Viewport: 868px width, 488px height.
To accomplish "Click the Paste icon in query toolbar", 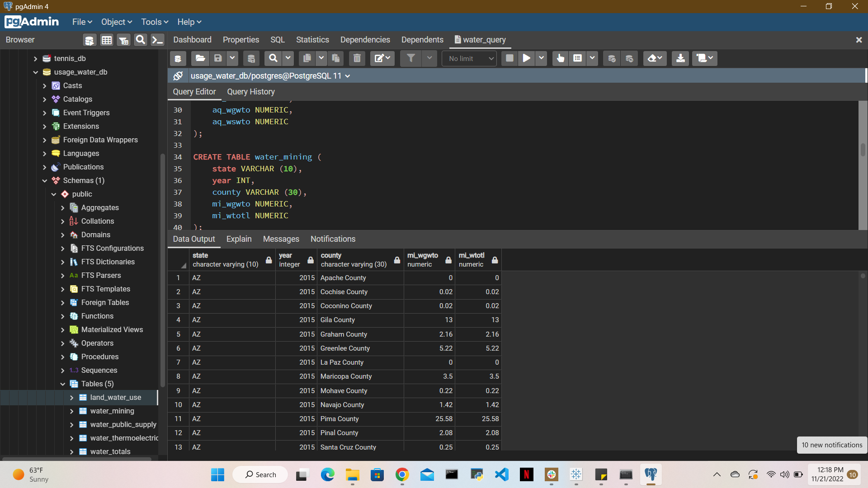I will tap(335, 58).
